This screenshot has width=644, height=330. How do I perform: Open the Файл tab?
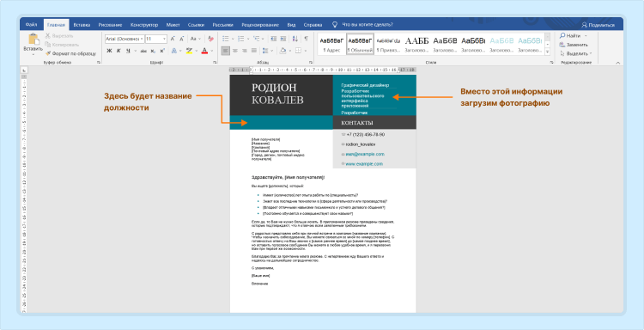(x=32, y=25)
